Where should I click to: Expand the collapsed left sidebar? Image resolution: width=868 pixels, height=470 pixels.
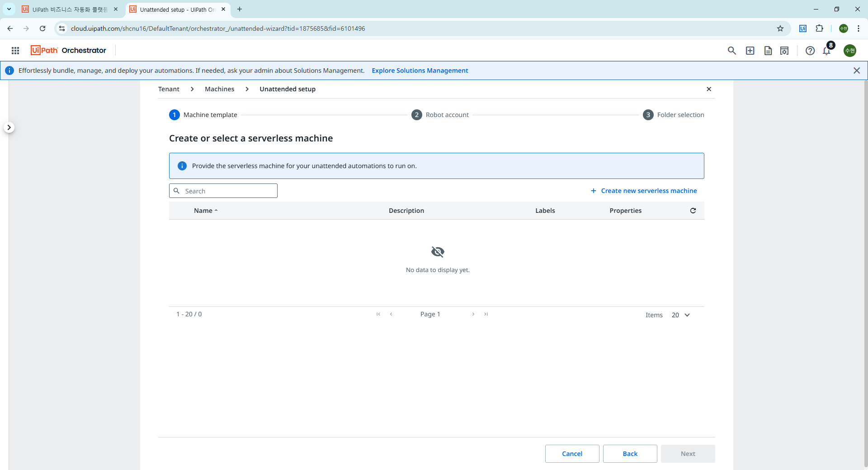(9, 127)
